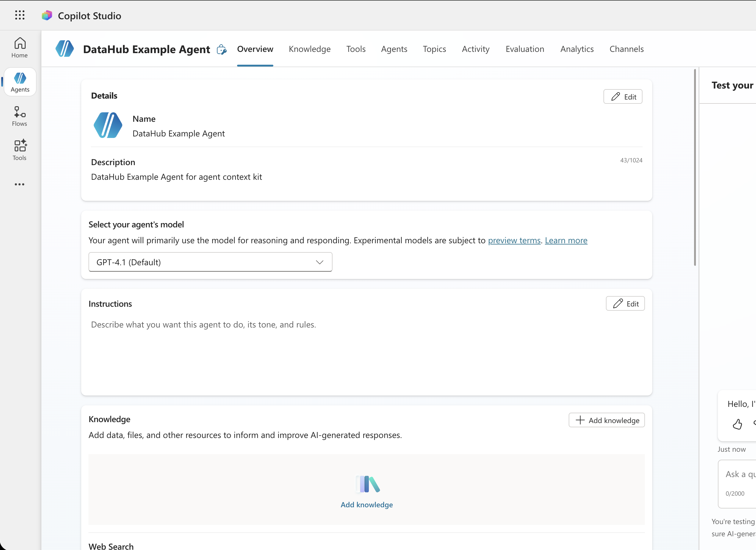The width and height of the screenshot is (756, 550).
Task: Click the knowledge books illustration icon
Action: click(367, 484)
